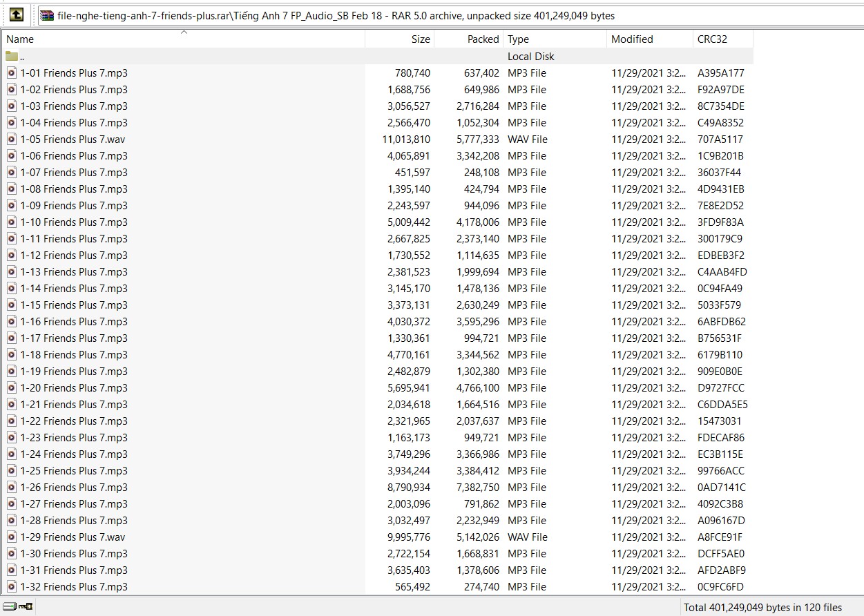Click the drive icon in status bar
The height and width of the screenshot is (616, 864).
coord(10,607)
